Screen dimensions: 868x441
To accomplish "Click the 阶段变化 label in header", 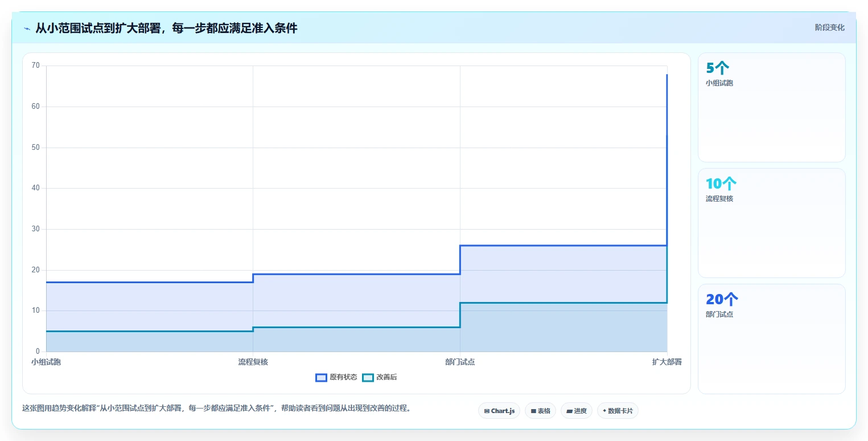I will pos(830,27).
